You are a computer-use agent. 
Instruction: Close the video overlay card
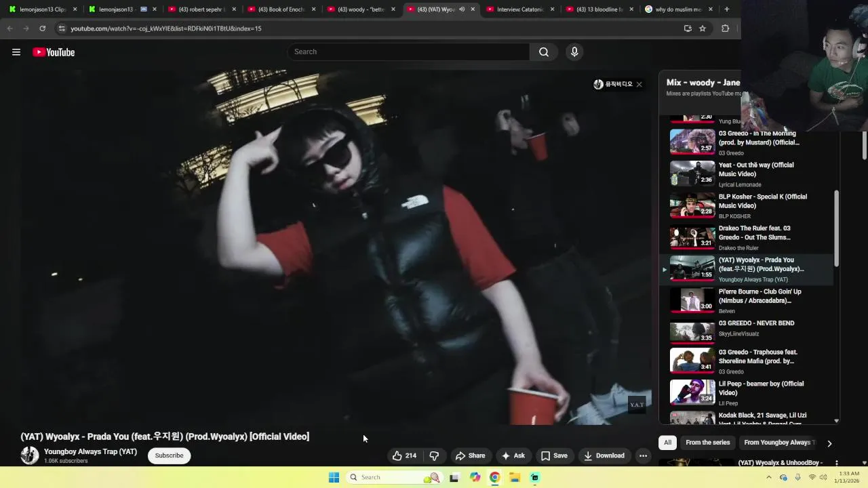point(639,84)
